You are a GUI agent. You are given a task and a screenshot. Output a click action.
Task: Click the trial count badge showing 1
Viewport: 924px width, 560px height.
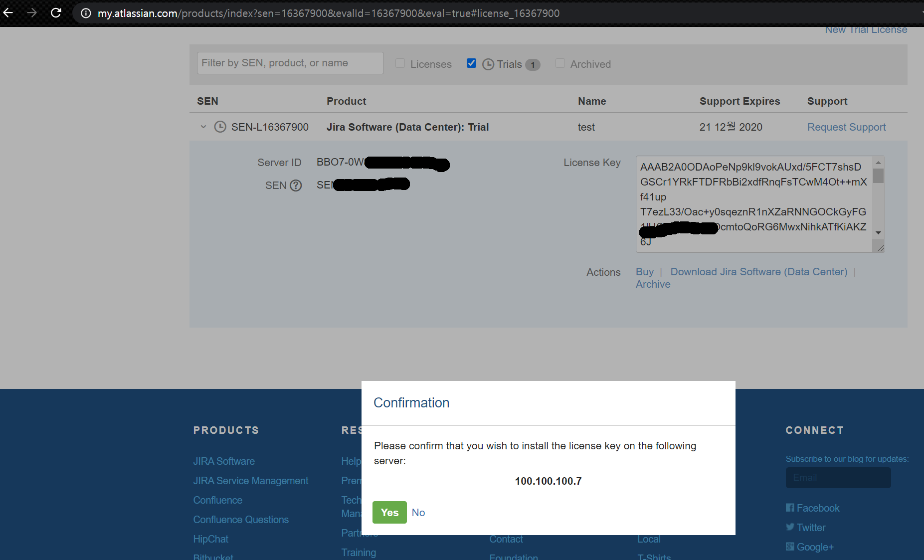[x=533, y=65]
